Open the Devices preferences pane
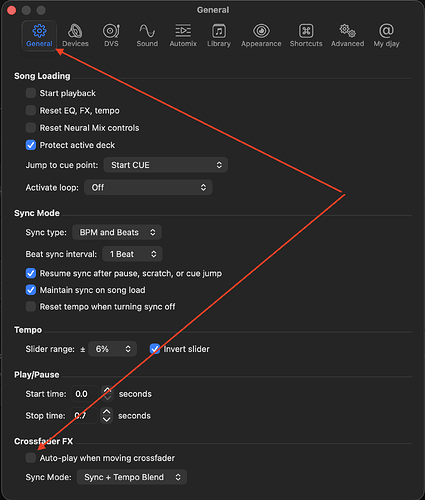This screenshot has width=425, height=500. [x=75, y=35]
